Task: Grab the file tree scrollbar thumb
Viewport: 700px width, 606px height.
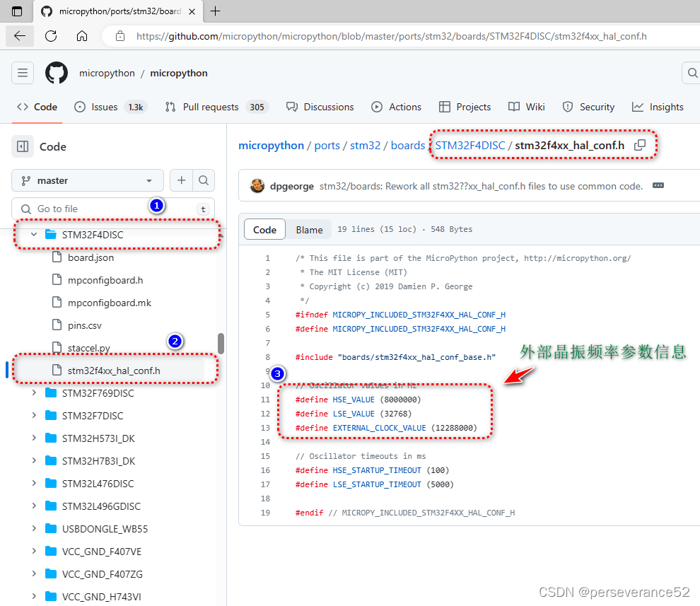Action: [x=221, y=344]
